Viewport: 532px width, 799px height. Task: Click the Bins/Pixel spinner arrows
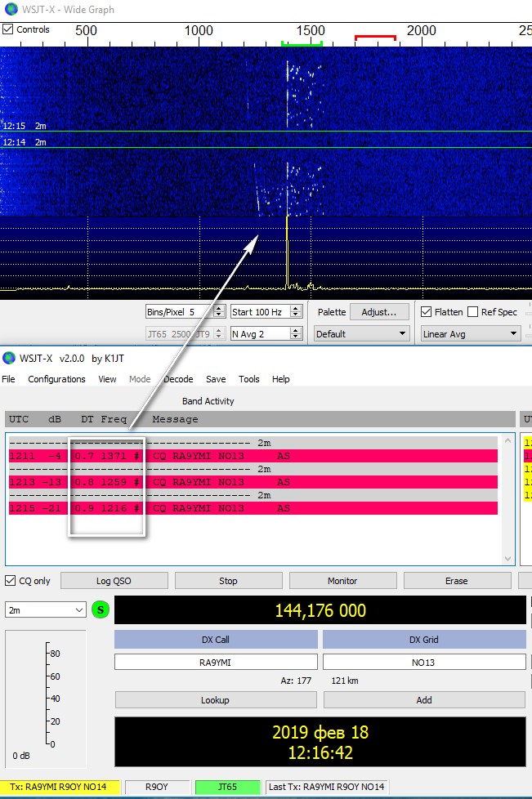pos(218,312)
